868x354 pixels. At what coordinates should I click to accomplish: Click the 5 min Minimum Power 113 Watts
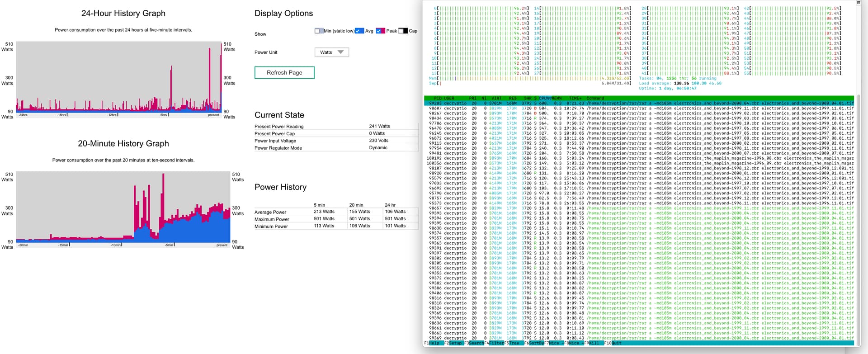(x=324, y=226)
